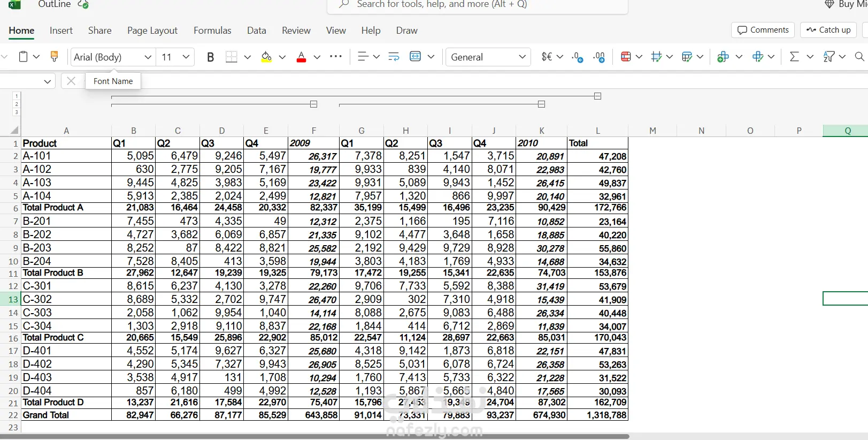The height and width of the screenshot is (440, 868).
Task: Apply the red font color icon
Action: (301, 57)
